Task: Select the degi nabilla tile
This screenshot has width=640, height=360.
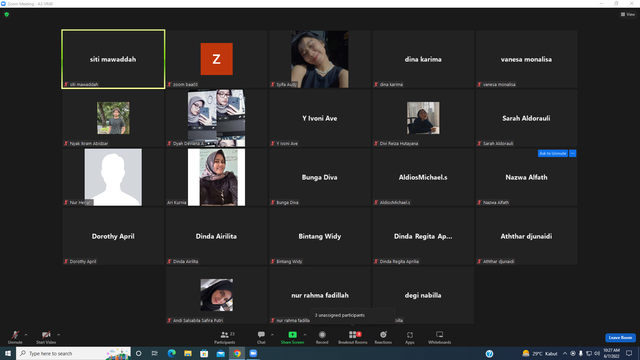Action: click(423, 295)
